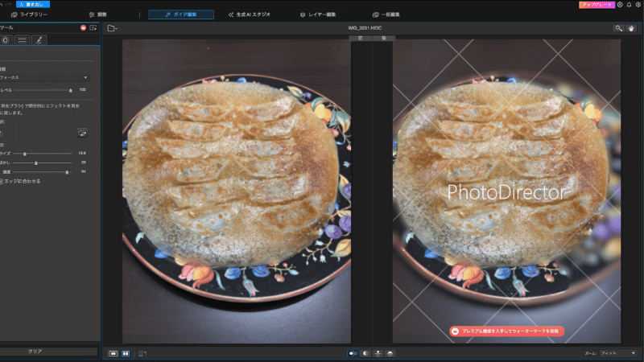The width and height of the screenshot is (644, 362).
Task: Open the 一括編集 (Batch edit) tab
Action: 386,14
